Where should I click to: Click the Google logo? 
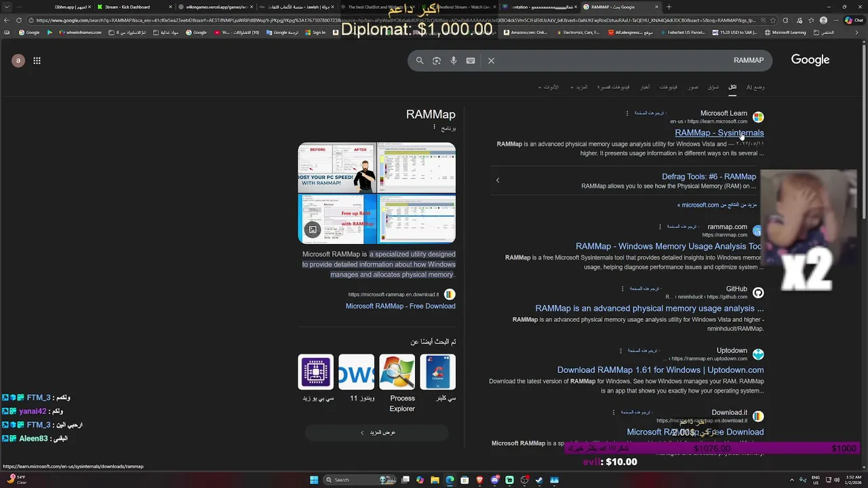[x=810, y=60]
